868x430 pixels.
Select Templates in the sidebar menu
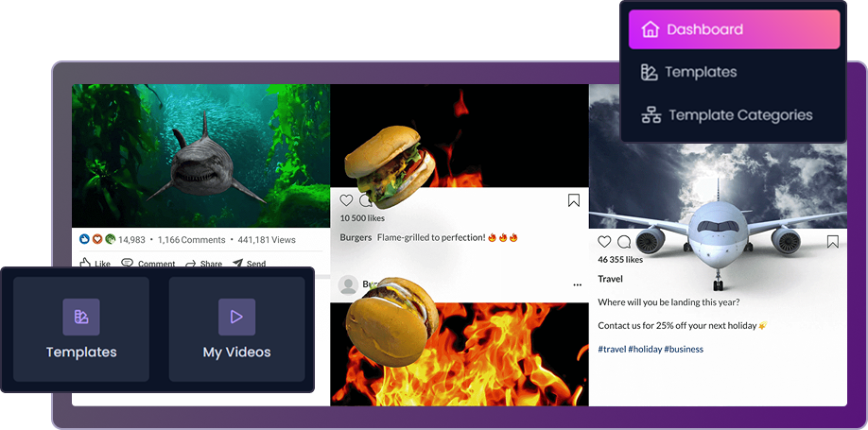700,72
